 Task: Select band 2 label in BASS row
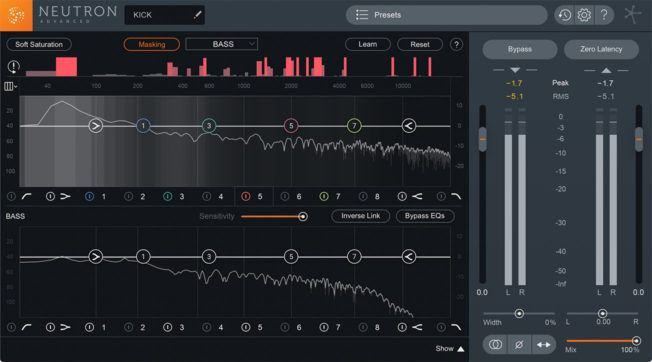click(142, 327)
